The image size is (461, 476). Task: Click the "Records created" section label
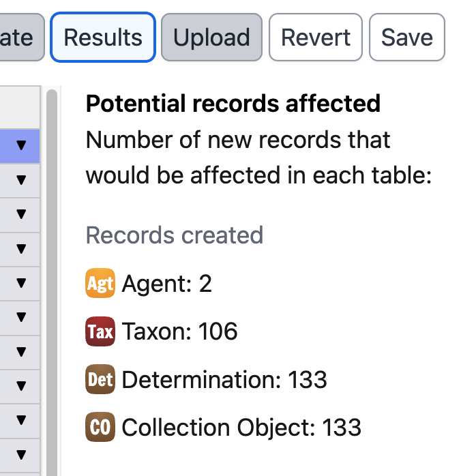(174, 235)
